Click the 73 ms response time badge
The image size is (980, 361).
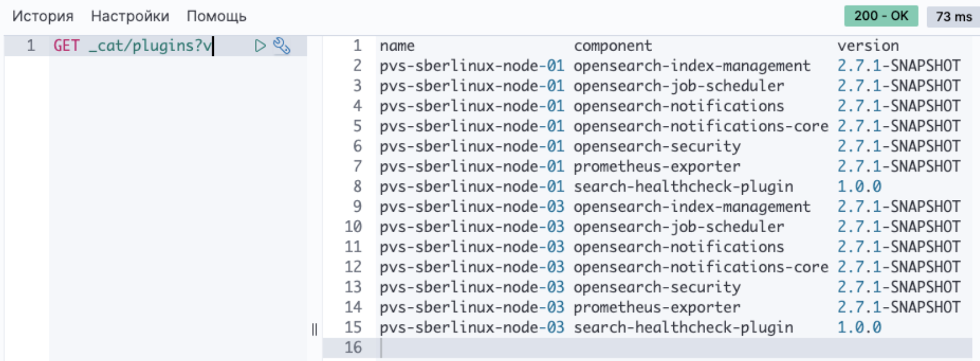click(x=953, y=16)
